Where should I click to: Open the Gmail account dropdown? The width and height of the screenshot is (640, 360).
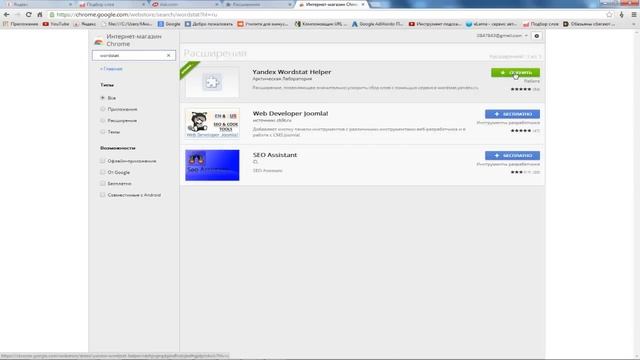502,36
